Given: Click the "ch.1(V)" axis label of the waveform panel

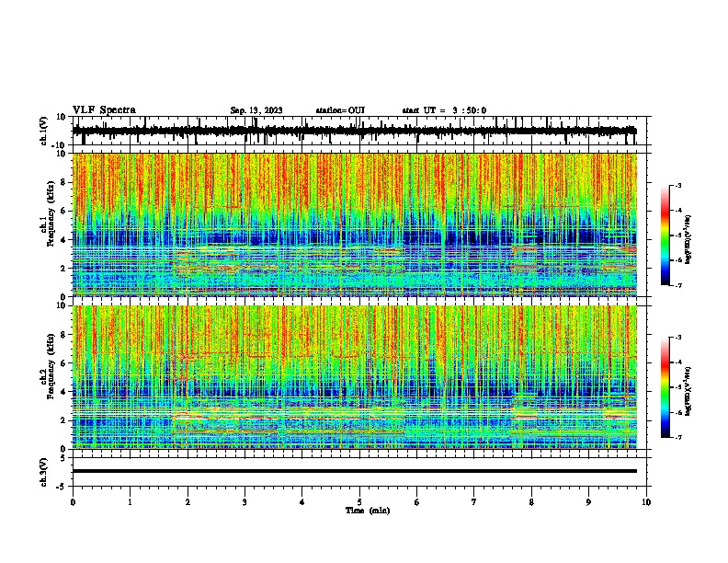Looking at the screenshot, I should pos(44,131).
